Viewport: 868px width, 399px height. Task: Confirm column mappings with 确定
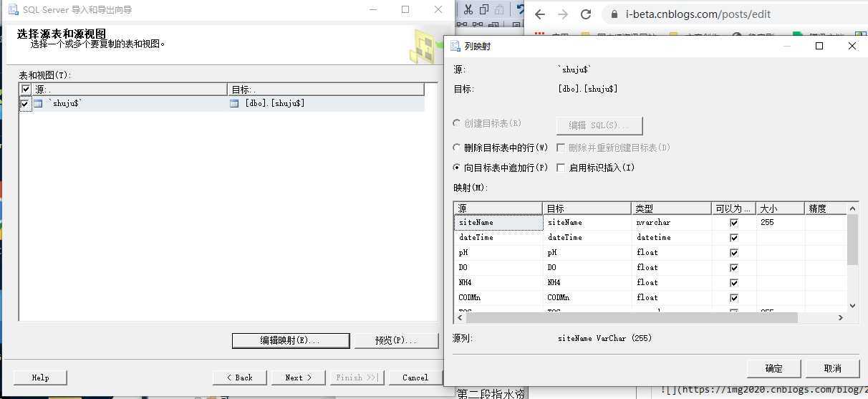pyautogui.click(x=773, y=368)
